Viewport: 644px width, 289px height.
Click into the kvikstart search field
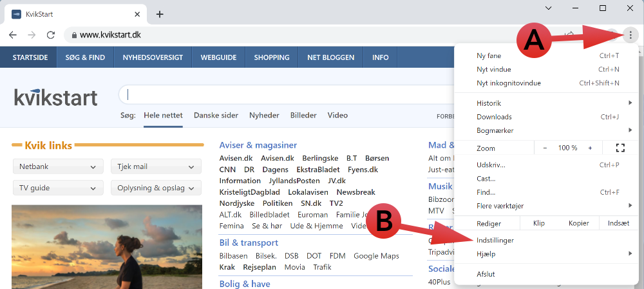(277, 95)
